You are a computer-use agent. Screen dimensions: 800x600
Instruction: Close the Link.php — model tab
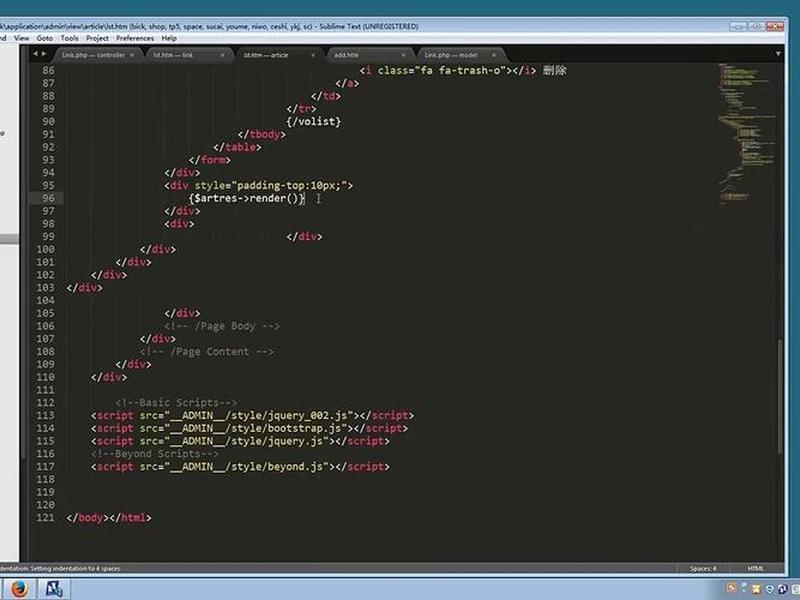[x=493, y=55]
